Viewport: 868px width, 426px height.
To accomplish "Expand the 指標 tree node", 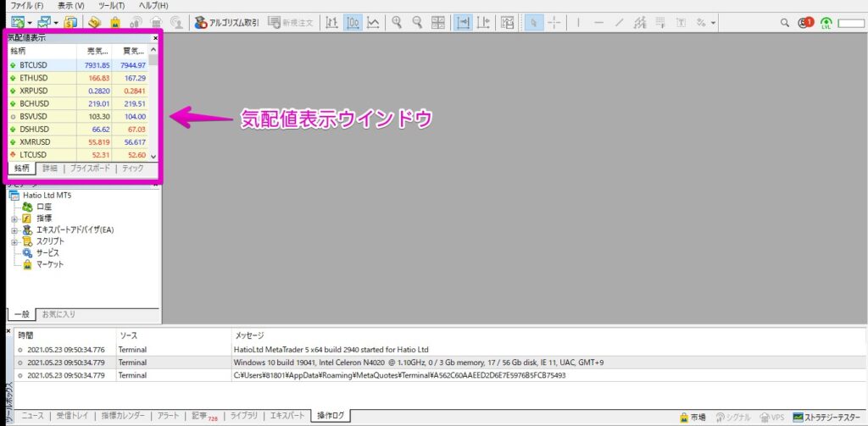I will point(14,219).
